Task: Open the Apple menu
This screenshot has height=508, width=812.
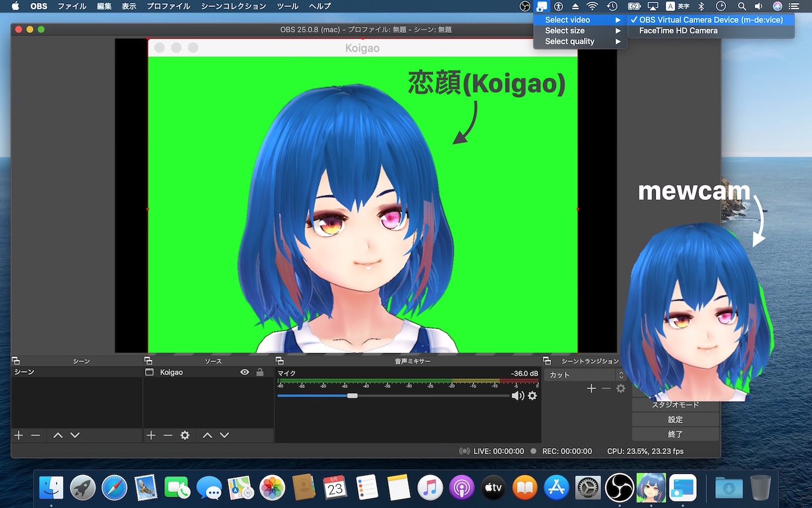Action: 16,6
